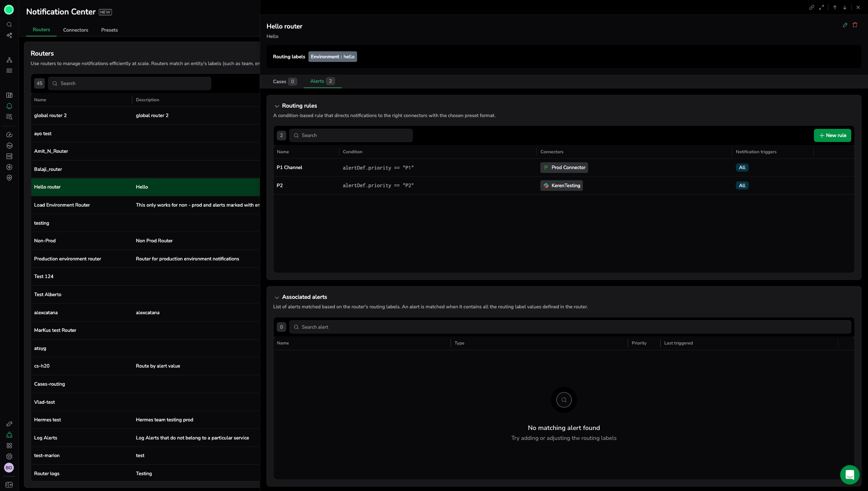Open the Presets tab

109,30
